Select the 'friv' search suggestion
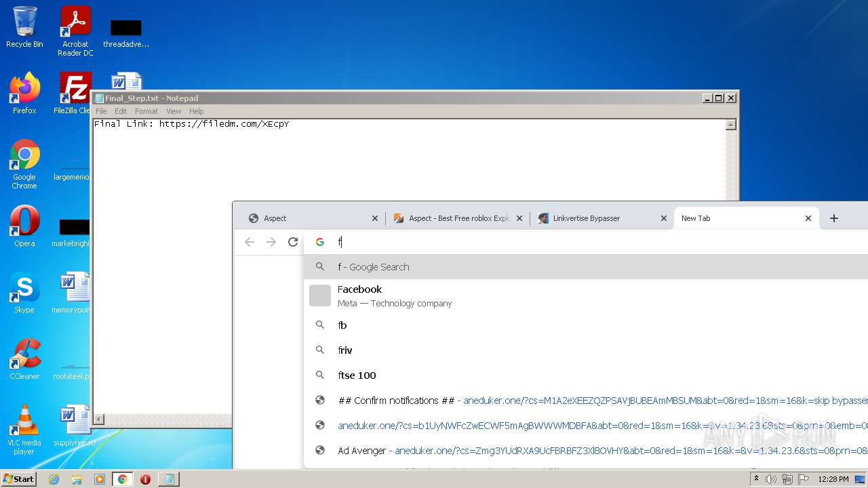868x488 pixels. [586, 350]
